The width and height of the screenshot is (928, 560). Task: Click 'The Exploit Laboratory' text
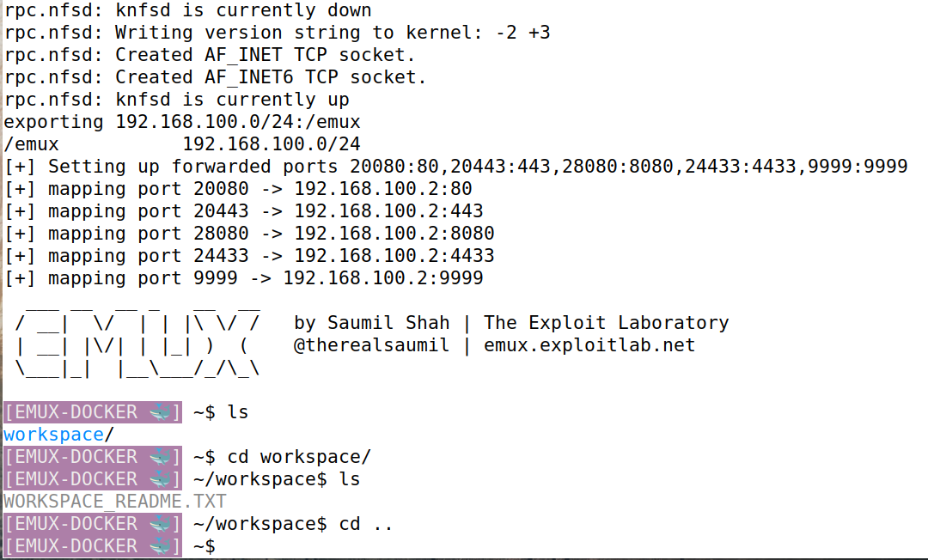pyautogui.click(x=606, y=323)
